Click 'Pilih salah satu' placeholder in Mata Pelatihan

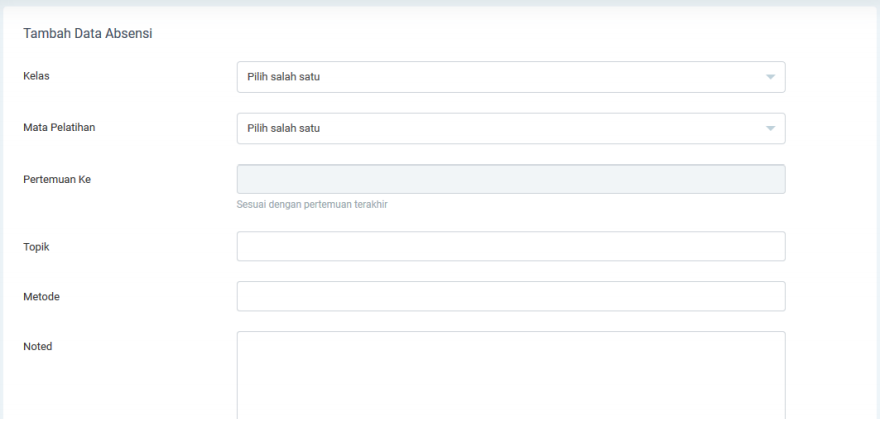[283, 128]
